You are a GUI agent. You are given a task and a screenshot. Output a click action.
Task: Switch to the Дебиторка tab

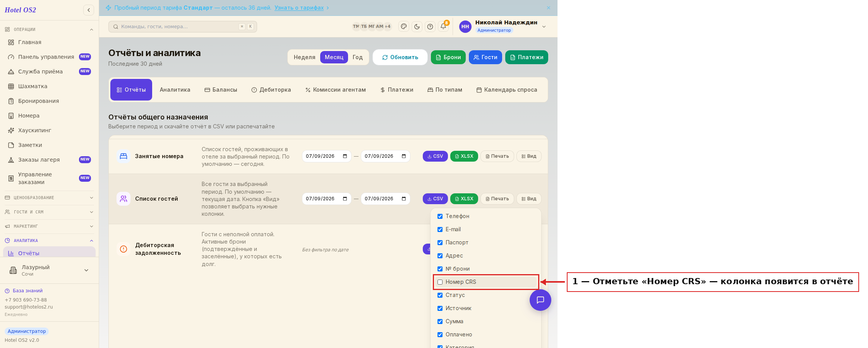coord(271,90)
